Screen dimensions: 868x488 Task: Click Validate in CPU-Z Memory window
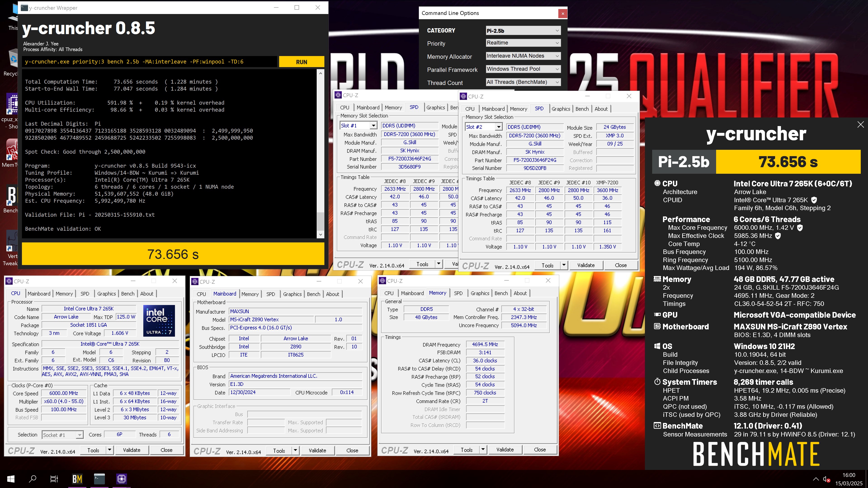point(505,450)
